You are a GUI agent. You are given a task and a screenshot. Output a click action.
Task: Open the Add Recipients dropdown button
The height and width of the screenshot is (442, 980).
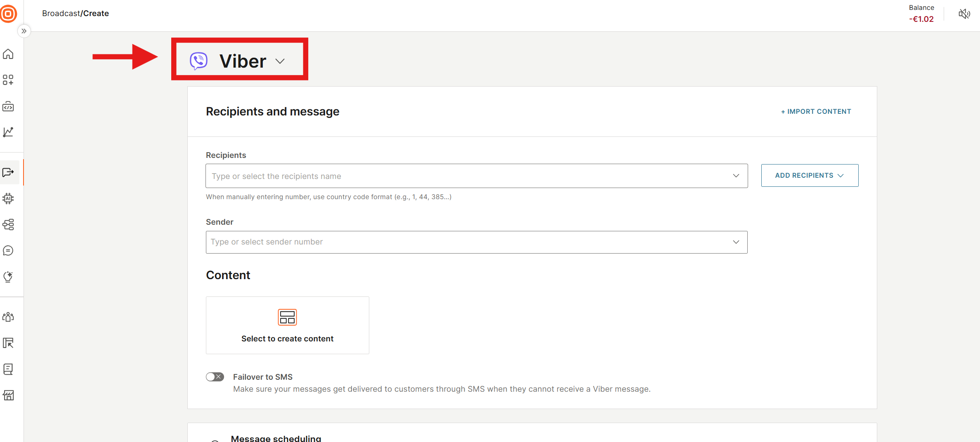810,176
